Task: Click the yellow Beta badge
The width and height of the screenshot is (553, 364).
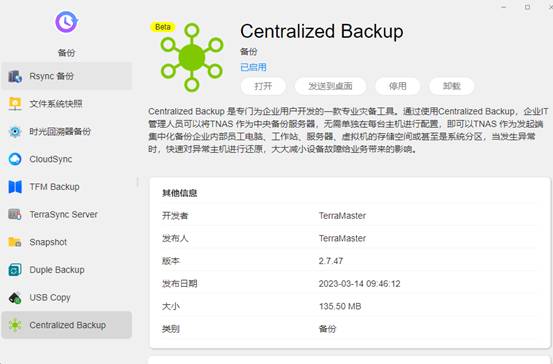Action: tap(163, 27)
